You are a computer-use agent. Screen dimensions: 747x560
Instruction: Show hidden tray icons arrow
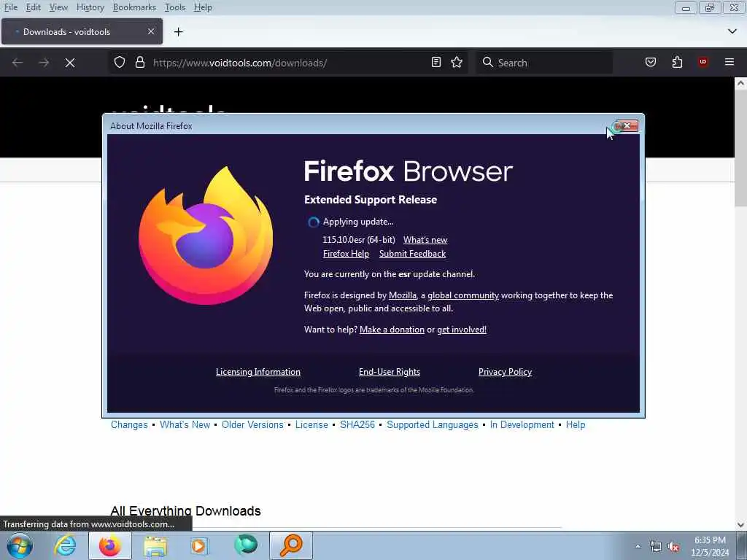pyautogui.click(x=638, y=546)
